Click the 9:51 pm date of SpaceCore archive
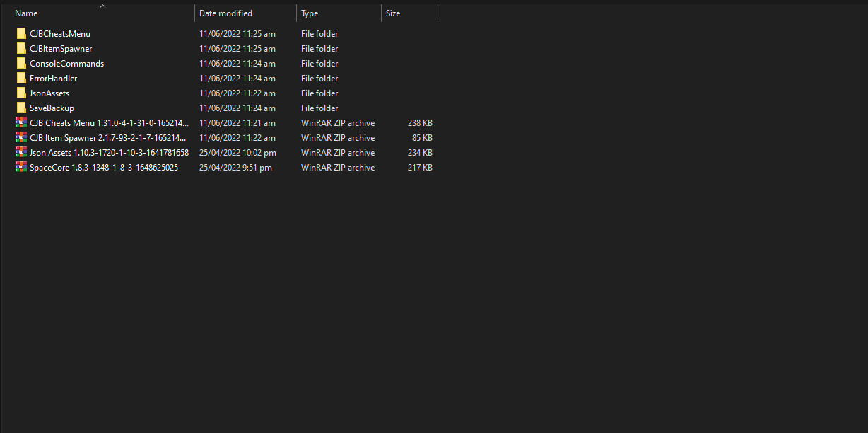Viewport: 868px width, 433px height. (x=235, y=168)
